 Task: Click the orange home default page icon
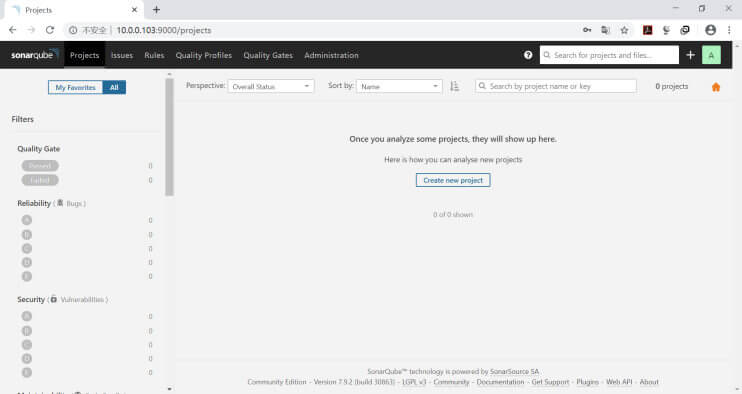pyautogui.click(x=716, y=87)
